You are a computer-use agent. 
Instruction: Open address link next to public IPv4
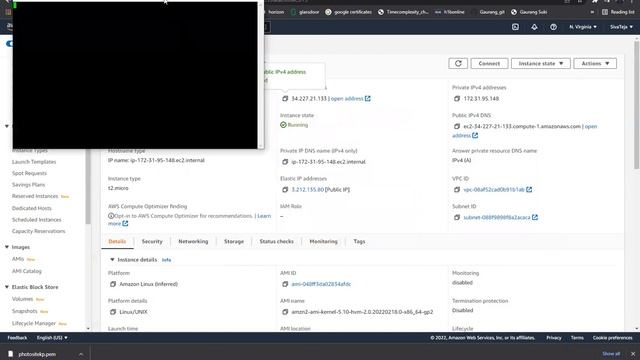351,99
